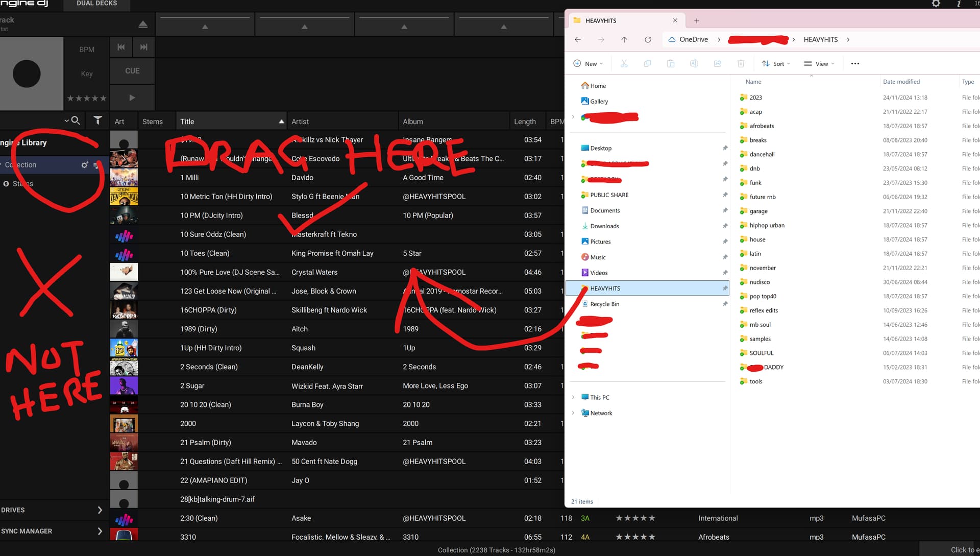Image resolution: width=980 pixels, height=556 pixels.
Task: Click the Explorer Forward arrow
Action: coord(601,40)
